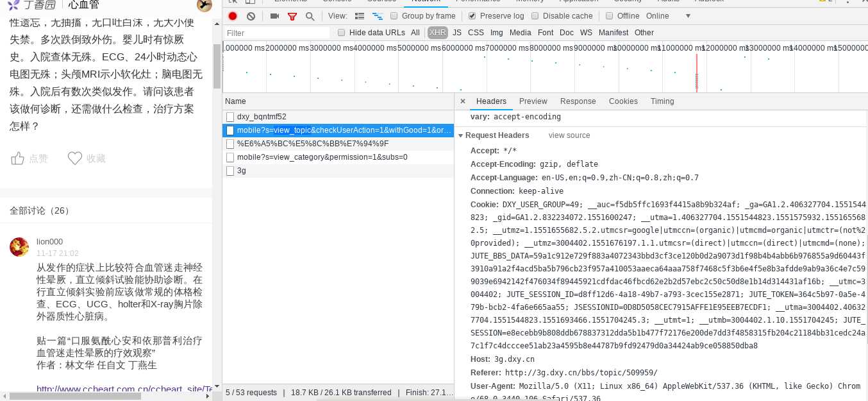Screen dimensions: 868x401
Task: Filter requests by Font
Action: [546, 33]
